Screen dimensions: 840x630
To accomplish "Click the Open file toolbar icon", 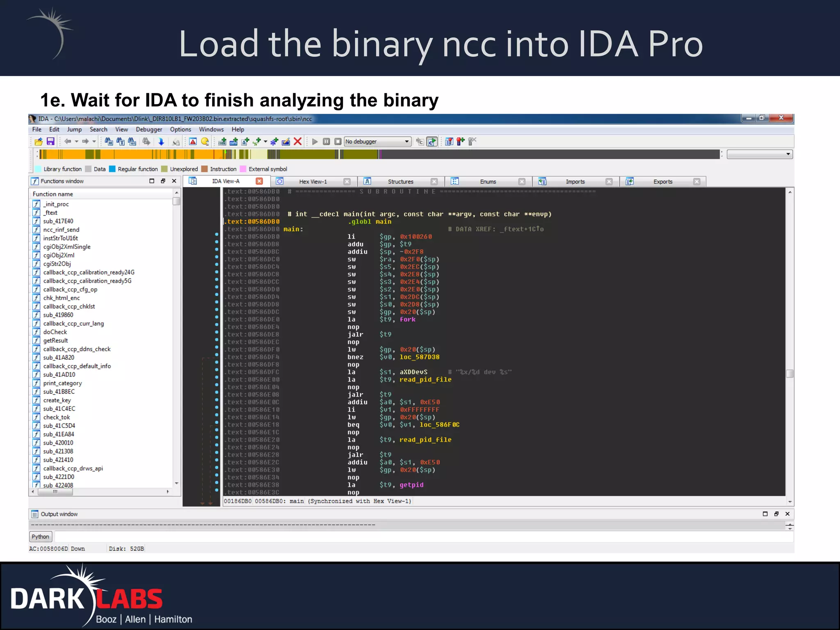I will coord(39,142).
